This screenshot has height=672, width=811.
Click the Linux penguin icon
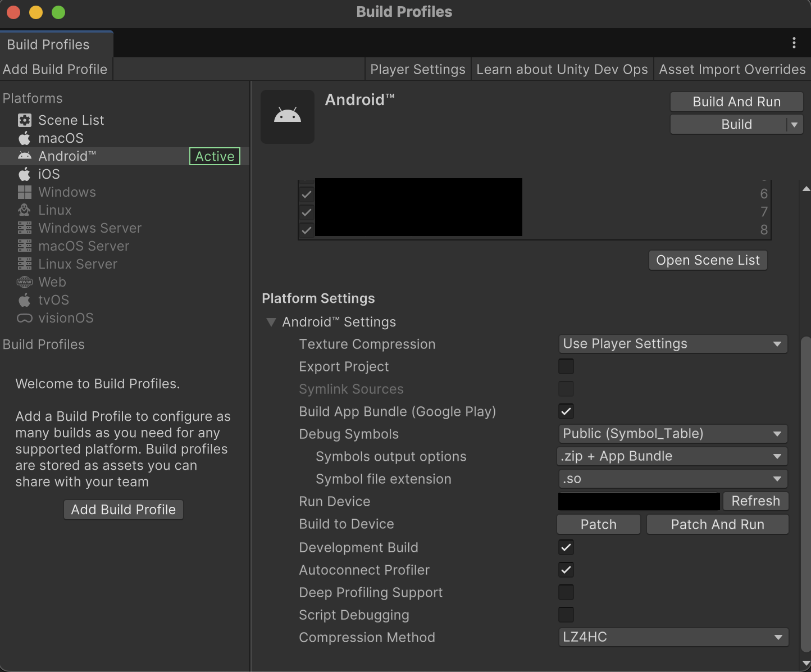tap(25, 210)
